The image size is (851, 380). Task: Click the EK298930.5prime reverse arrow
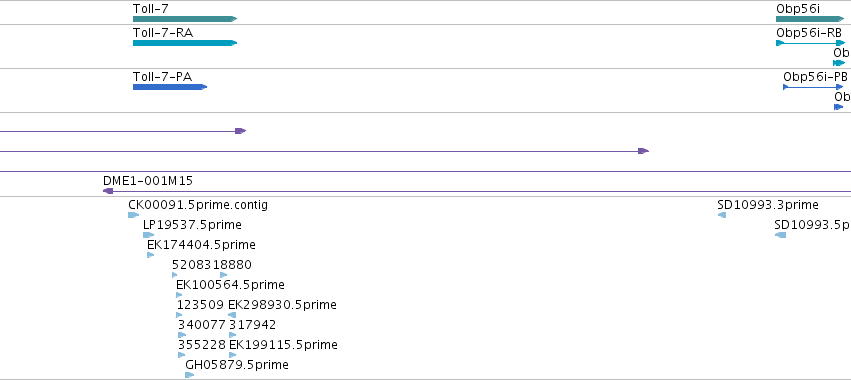pyautogui.click(x=232, y=315)
